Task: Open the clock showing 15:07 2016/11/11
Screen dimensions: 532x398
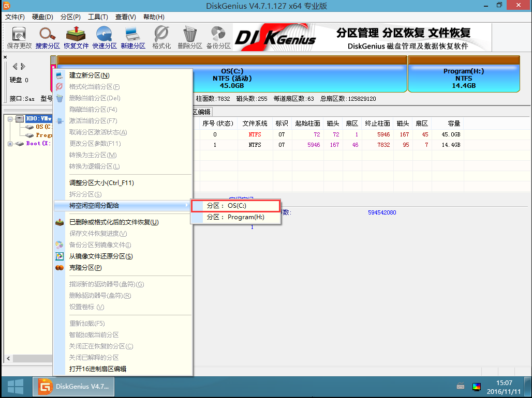Action: click(504, 387)
